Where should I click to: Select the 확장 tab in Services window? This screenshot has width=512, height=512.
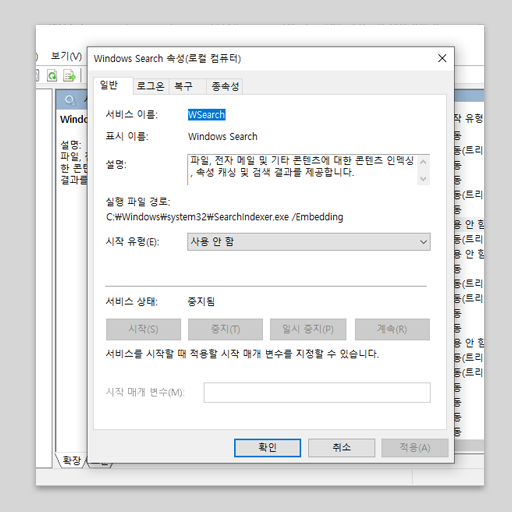pos(72,461)
